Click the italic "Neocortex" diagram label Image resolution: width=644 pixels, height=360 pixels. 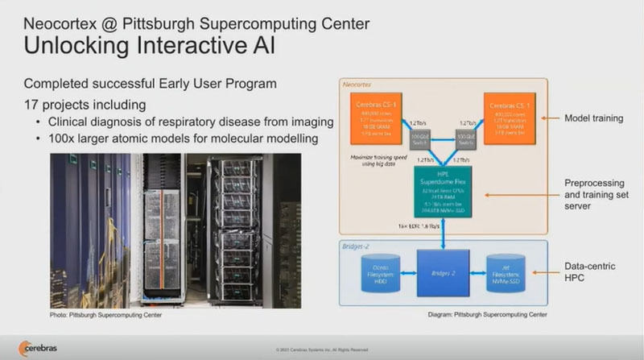coord(357,85)
